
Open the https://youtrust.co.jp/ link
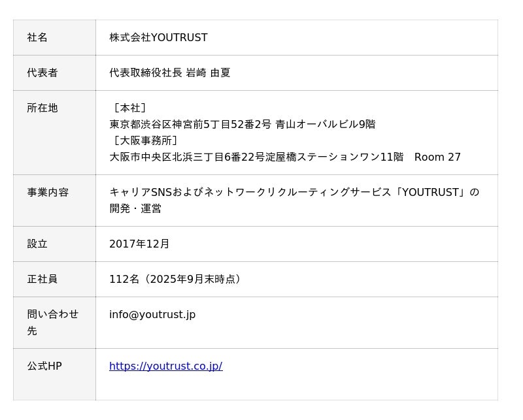click(165, 366)
